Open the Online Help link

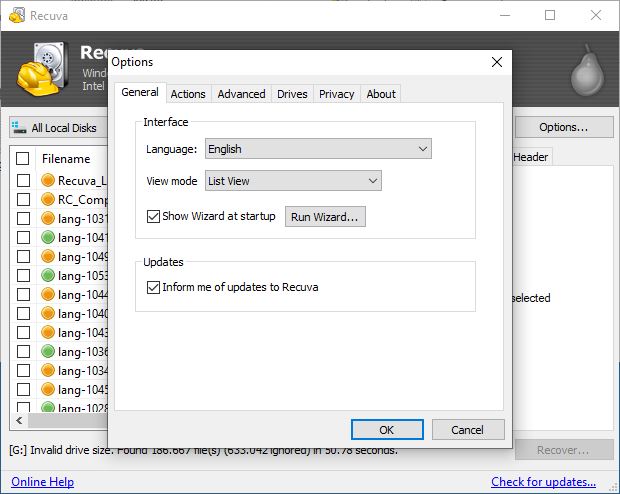coord(42,481)
